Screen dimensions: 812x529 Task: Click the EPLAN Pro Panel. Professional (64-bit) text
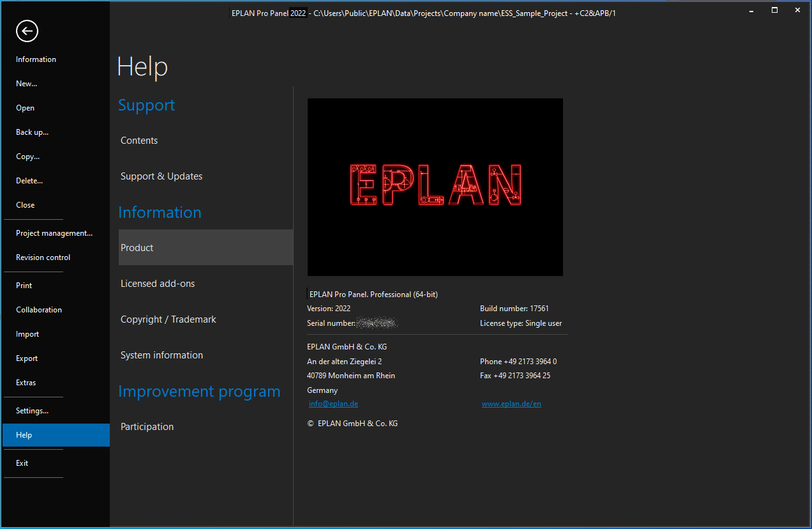[x=373, y=295]
